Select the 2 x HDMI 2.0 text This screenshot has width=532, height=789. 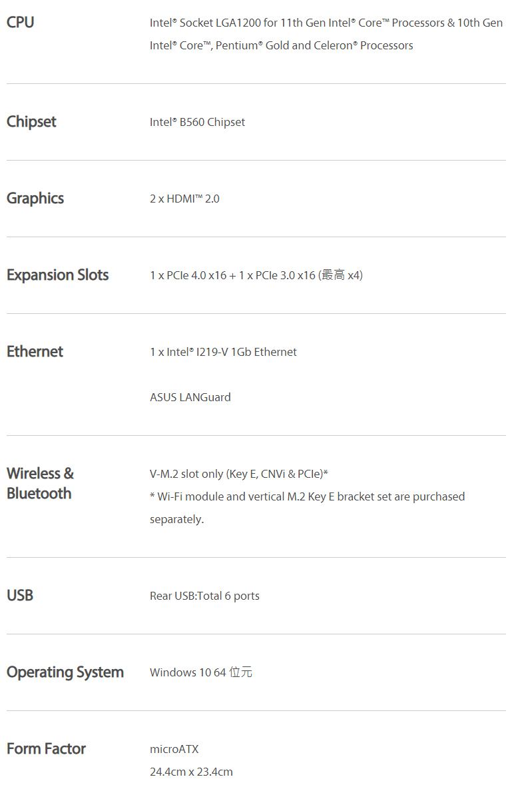[x=184, y=199]
